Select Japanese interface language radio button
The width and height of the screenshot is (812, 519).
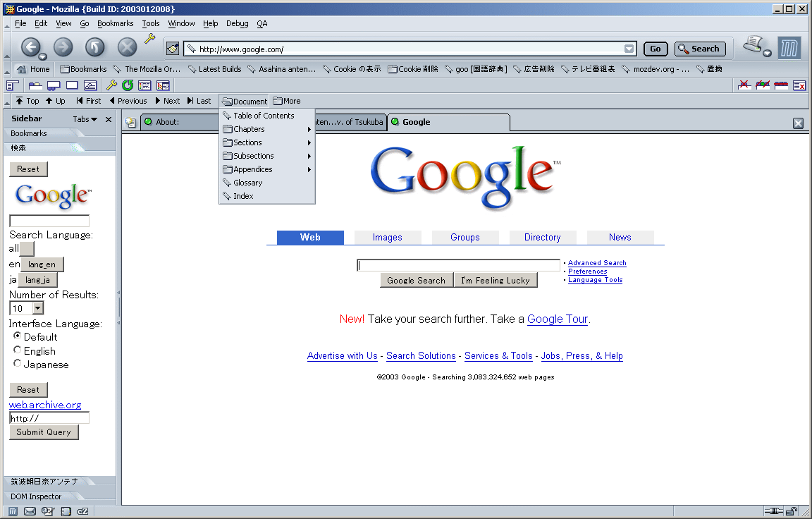[17, 363]
